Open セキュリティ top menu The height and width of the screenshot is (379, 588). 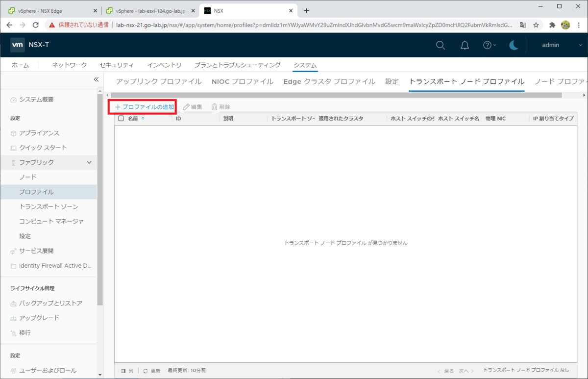(x=117, y=65)
